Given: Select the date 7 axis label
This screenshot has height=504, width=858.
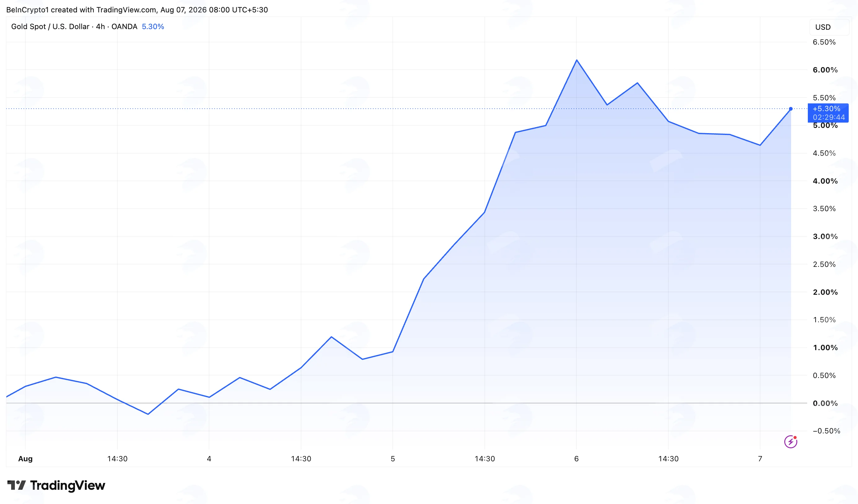Looking at the screenshot, I should pos(760,459).
